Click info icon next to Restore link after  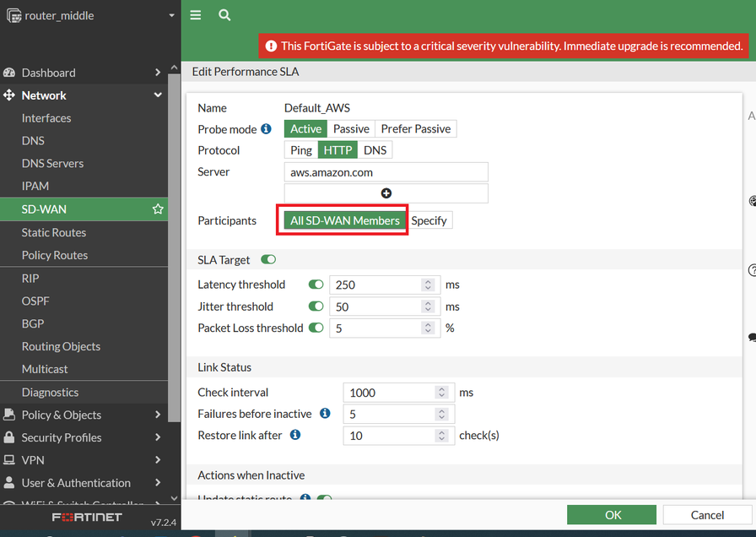295,436
